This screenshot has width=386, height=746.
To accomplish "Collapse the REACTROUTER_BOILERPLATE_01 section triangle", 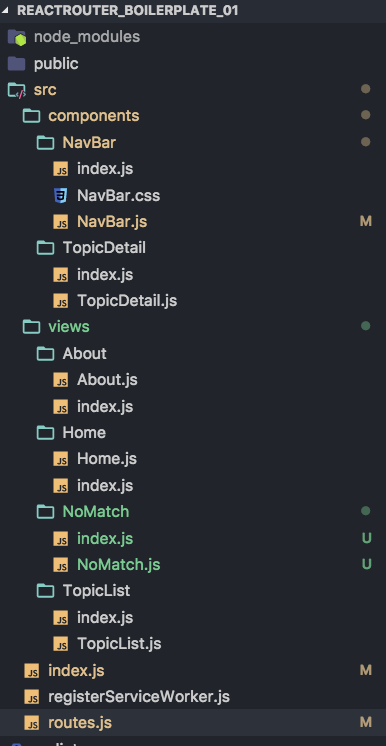I will pyautogui.click(x=5, y=10).
